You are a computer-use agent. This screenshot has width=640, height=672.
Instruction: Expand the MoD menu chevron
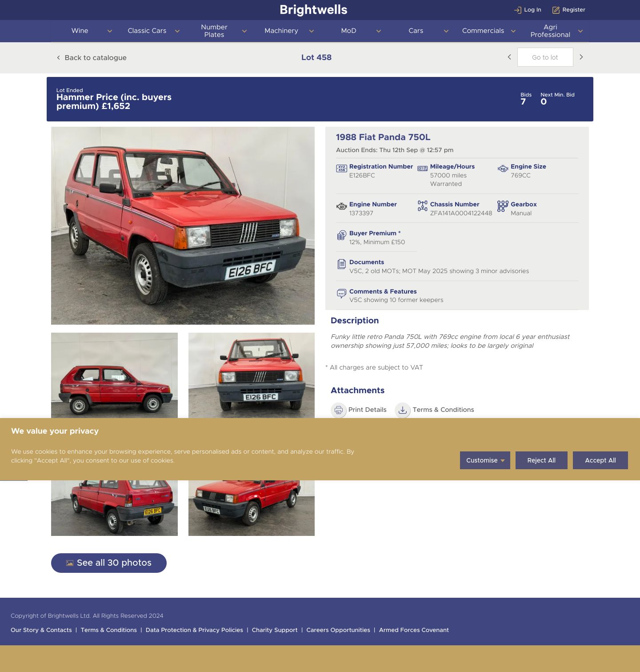[379, 31]
